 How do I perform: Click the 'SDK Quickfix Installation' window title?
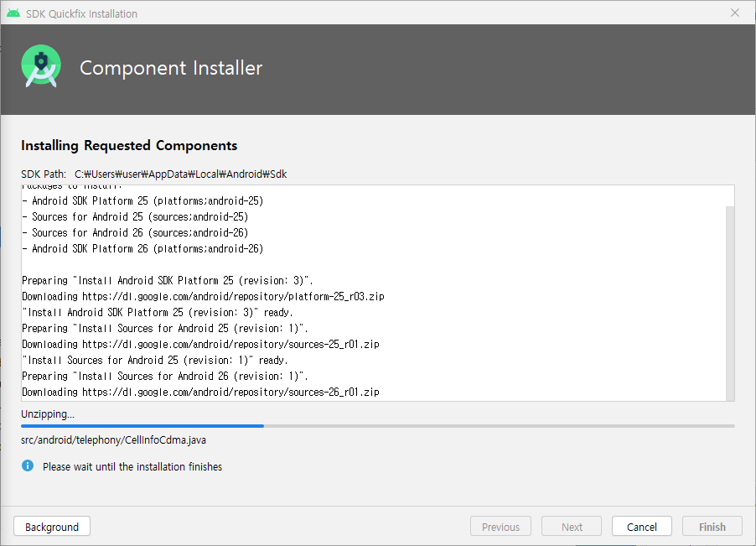coord(81,13)
